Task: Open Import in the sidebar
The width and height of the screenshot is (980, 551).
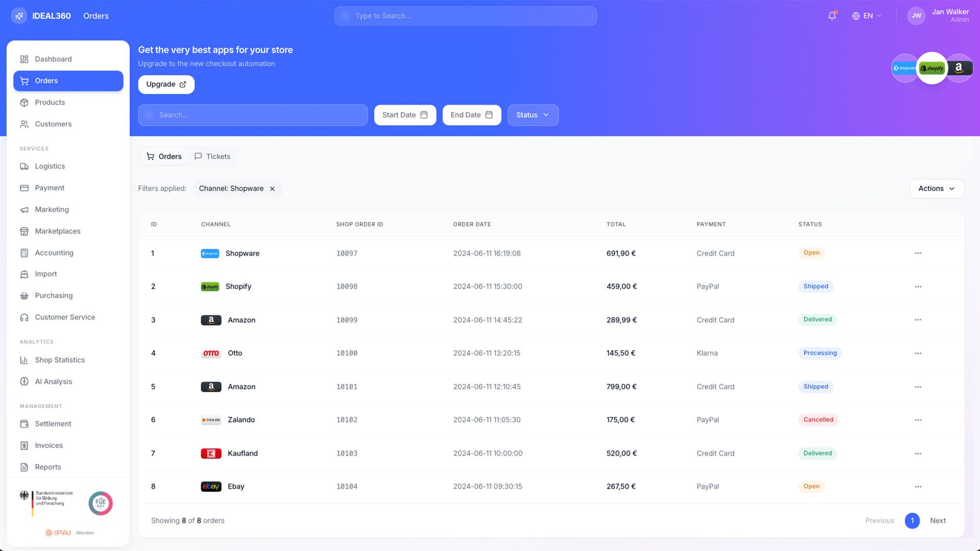Action: 68,274
